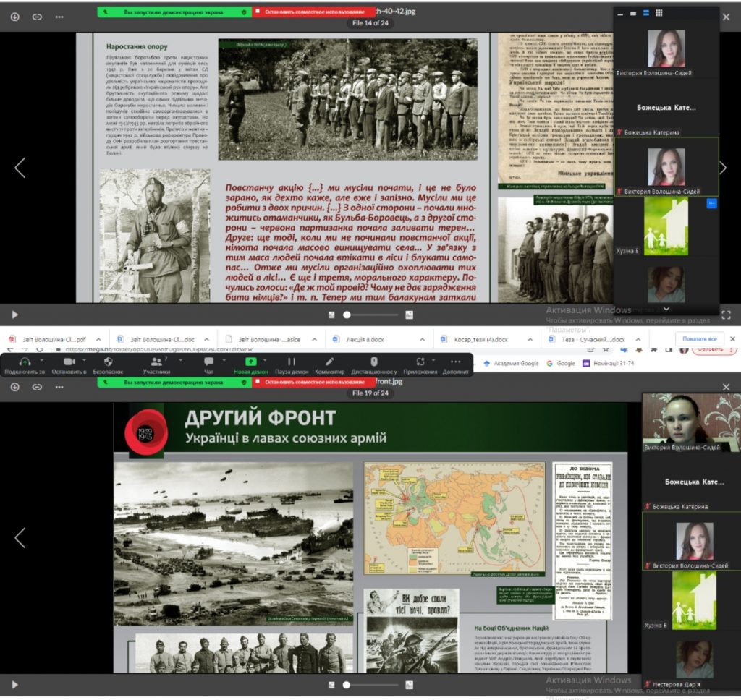Screen dimensions: 741x700
Task: Select the single-speaker thumbnail view icon
Action: pos(632,13)
